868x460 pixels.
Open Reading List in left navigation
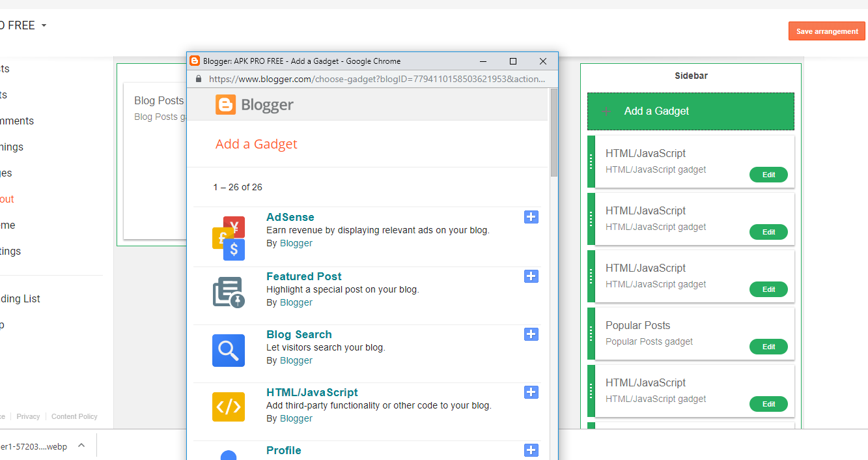pyautogui.click(x=20, y=299)
